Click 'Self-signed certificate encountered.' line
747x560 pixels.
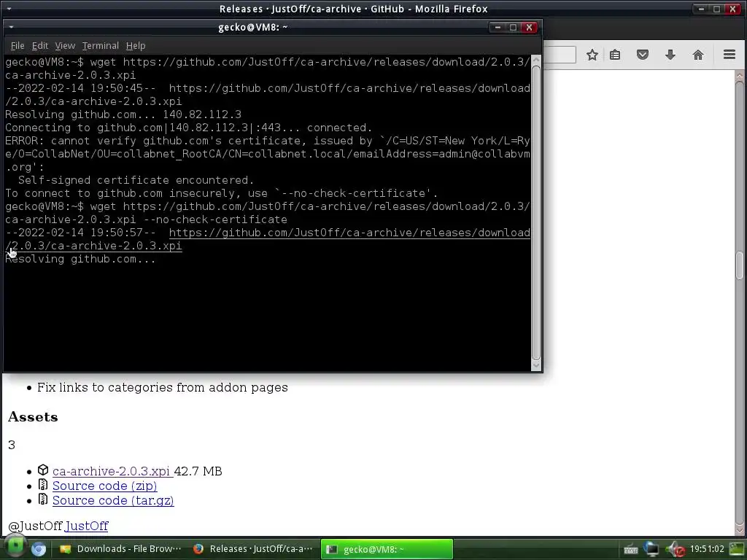(x=136, y=180)
